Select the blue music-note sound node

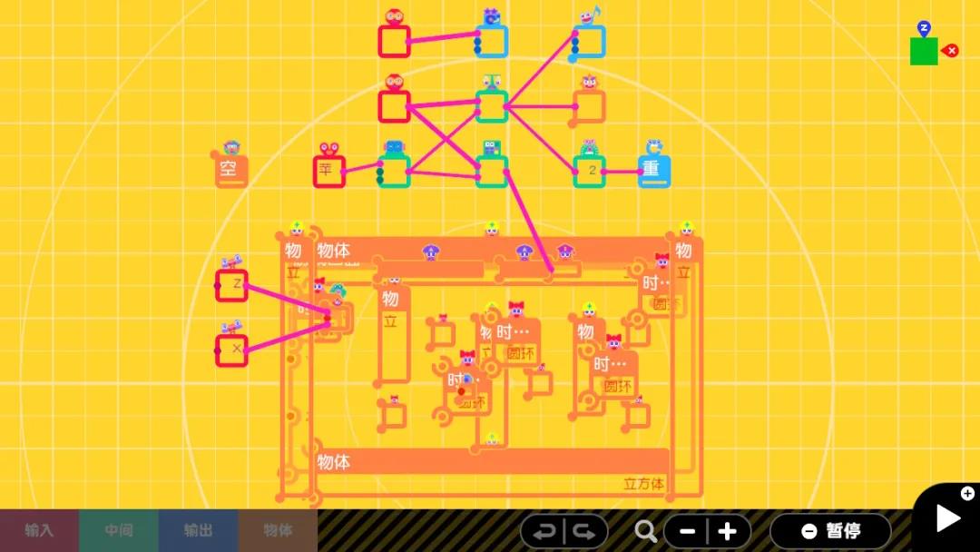[589, 41]
